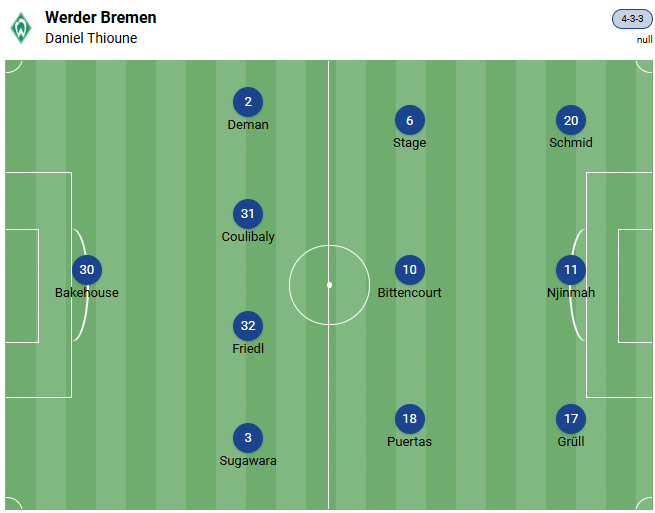This screenshot has height=513, width=655.
Task: Click Deman's number 2 player circle
Action: coord(248,102)
